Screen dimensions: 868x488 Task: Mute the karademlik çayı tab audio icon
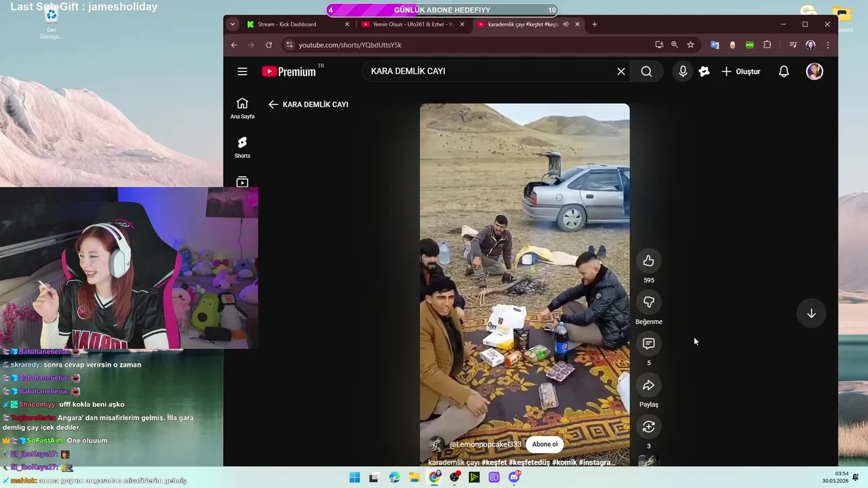point(566,24)
